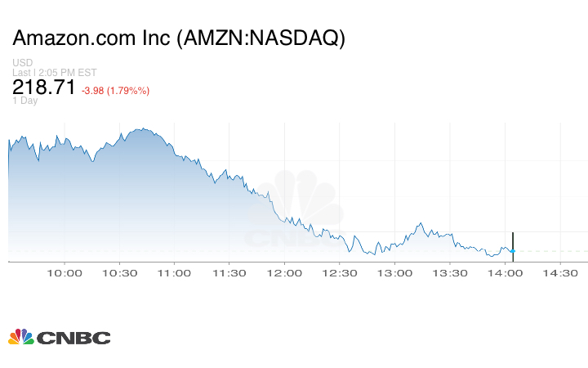Select the 11:00 axis tick label
Viewport: 588px width, 368px height.
pyautogui.click(x=174, y=273)
